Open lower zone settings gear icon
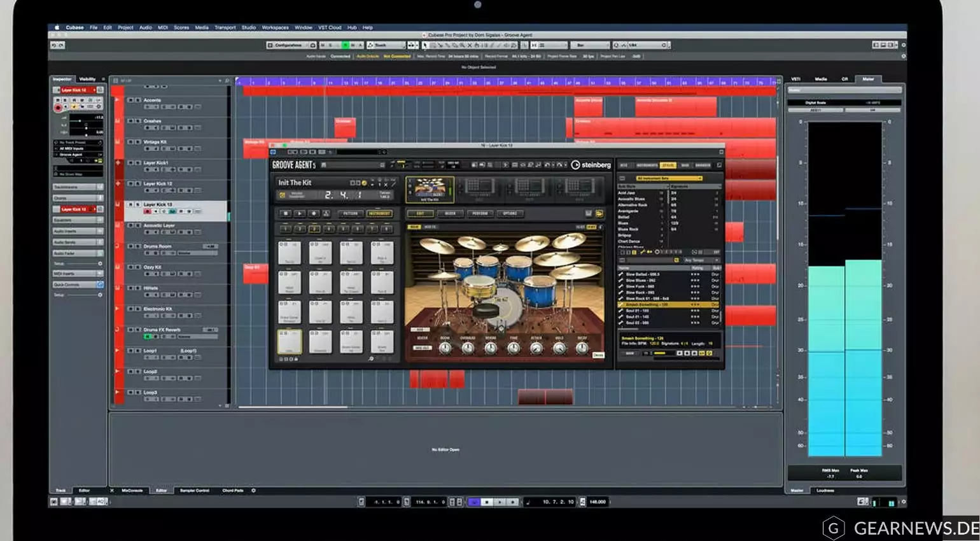Viewport: 980px width, 541px height. point(253,491)
